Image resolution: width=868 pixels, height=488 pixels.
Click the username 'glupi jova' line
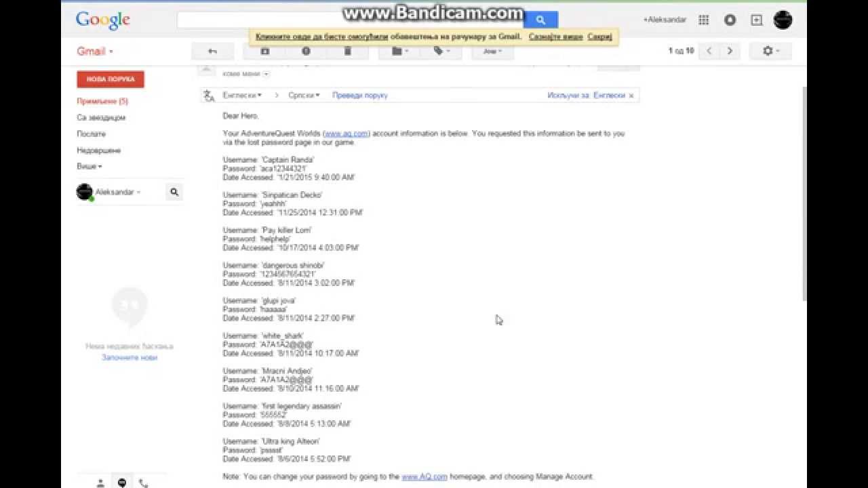(260, 301)
